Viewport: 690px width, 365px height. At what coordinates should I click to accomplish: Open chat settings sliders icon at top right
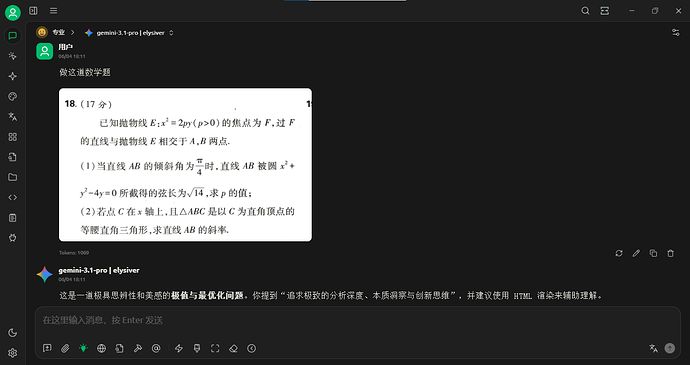pos(676,33)
